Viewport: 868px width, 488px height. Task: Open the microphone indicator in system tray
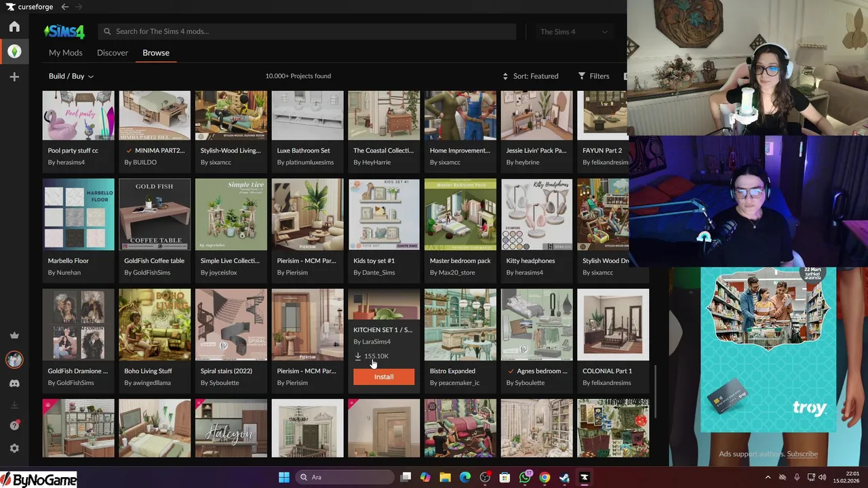[x=797, y=477]
